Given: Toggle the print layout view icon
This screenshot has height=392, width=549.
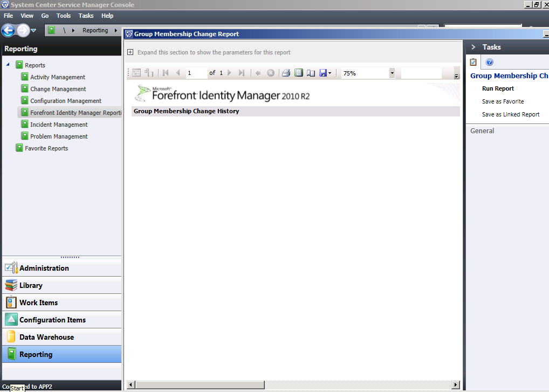Looking at the screenshot, I should (299, 73).
